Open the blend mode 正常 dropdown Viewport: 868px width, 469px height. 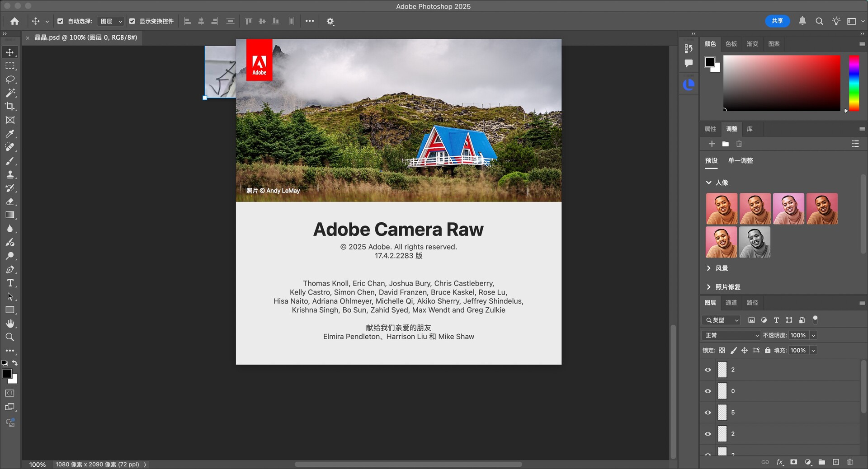(x=731, y=335)
